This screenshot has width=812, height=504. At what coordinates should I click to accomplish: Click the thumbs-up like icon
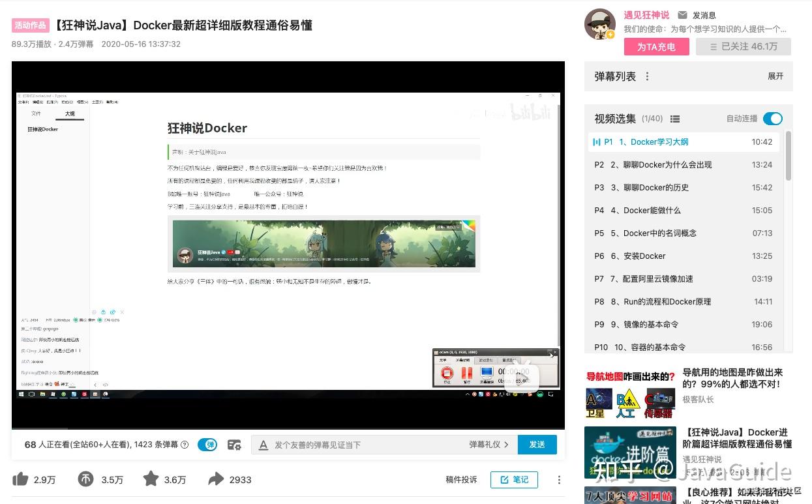(22, 479)
